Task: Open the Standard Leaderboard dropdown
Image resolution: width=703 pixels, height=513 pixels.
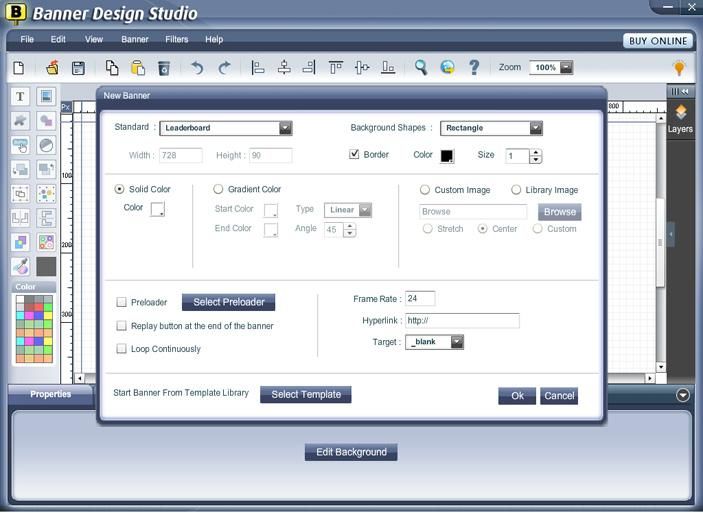Action: [x=226, y=128]
